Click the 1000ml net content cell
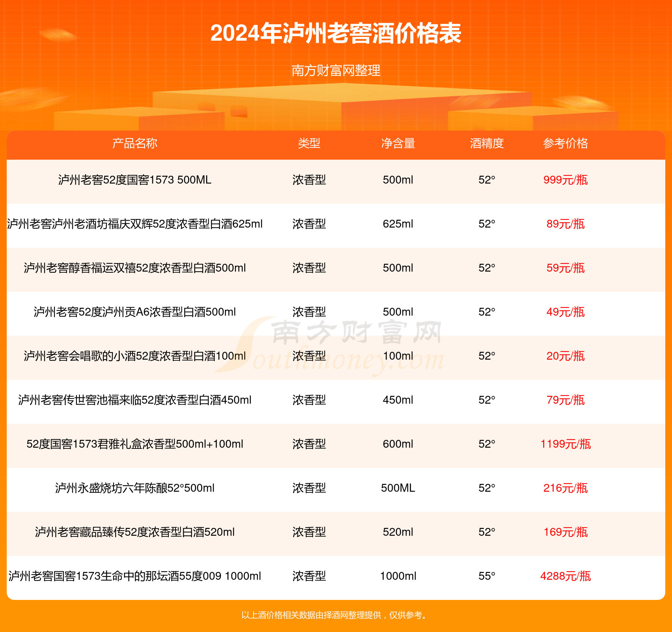This screenshot has height=632, width=672. point(398,576)
